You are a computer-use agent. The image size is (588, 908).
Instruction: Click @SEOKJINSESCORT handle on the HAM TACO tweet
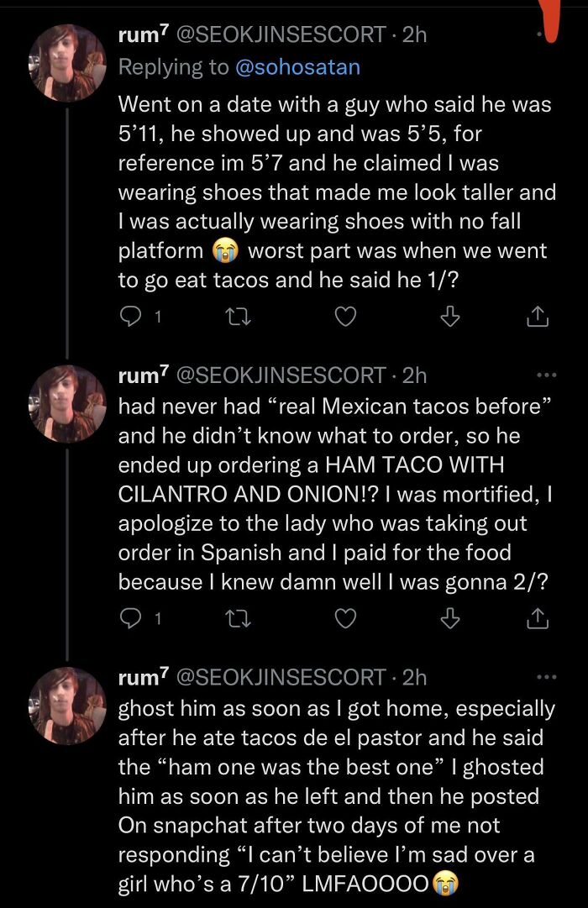coord(280,375)
